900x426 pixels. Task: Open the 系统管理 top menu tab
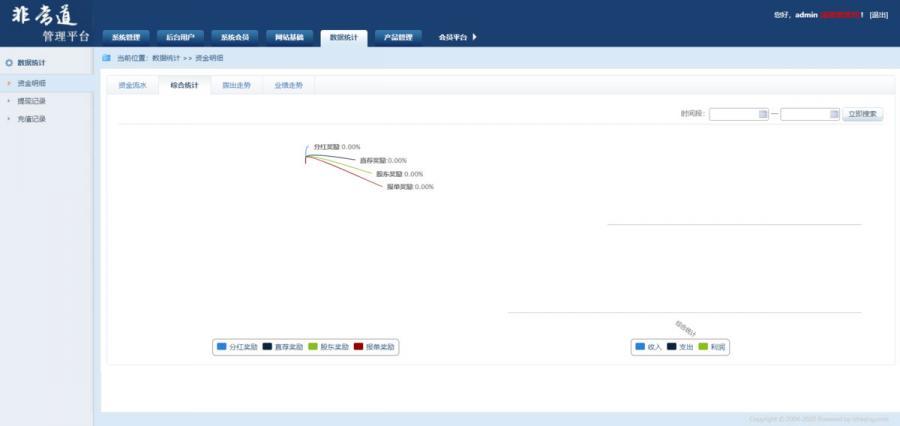(126, 37)
